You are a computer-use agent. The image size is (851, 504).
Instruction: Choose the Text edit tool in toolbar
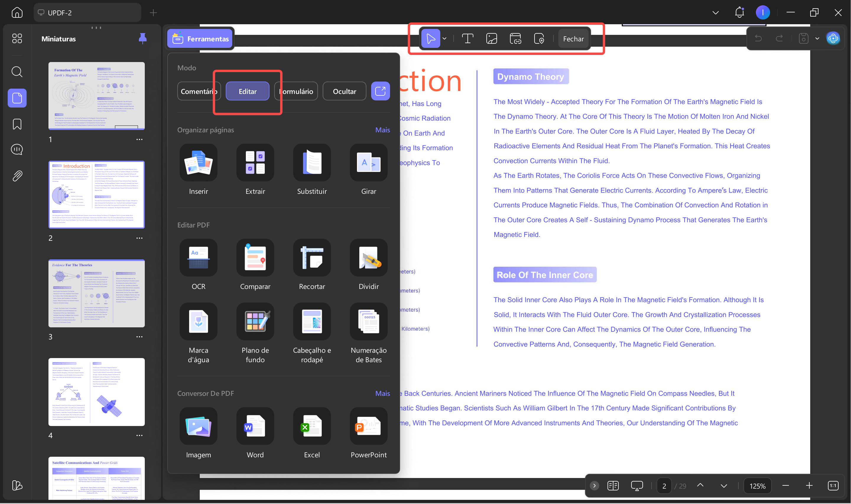468,39
